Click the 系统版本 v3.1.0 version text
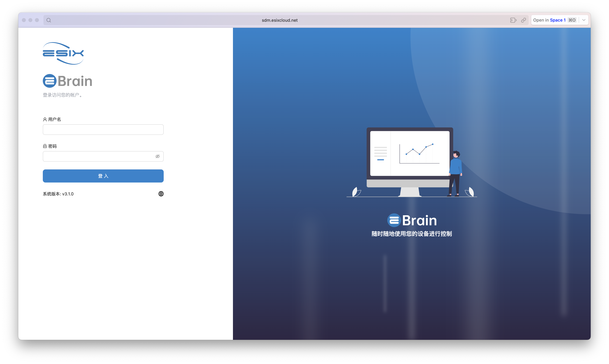Viewport: 609px width, 364px height. [x=58, y=194]
